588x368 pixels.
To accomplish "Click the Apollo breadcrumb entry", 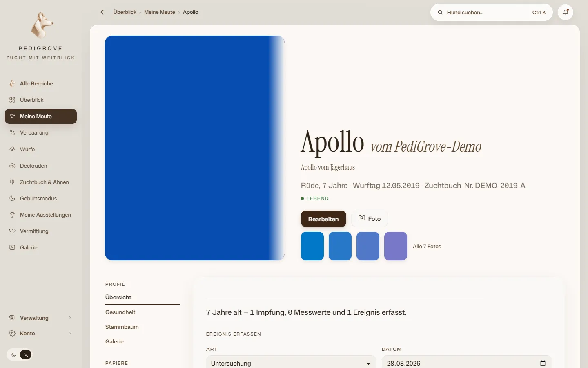I will [x=191, y=12].
